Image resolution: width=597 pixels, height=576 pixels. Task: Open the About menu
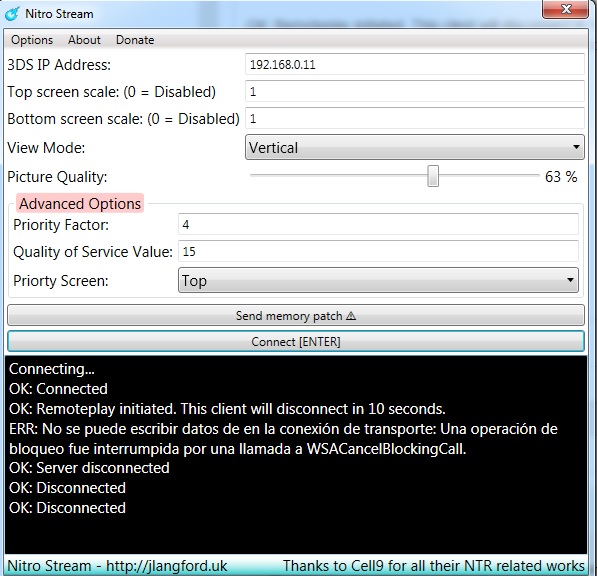[x=84, y=40]
